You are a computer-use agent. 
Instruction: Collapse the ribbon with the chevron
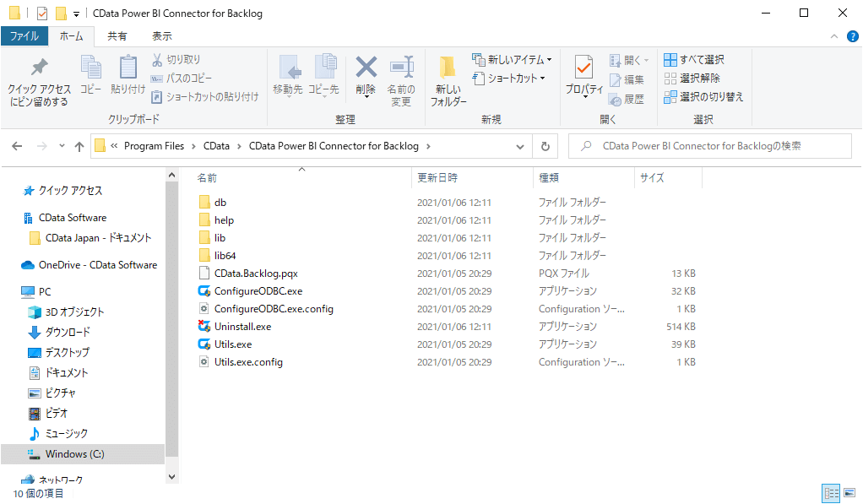click(x=834, y=36)
